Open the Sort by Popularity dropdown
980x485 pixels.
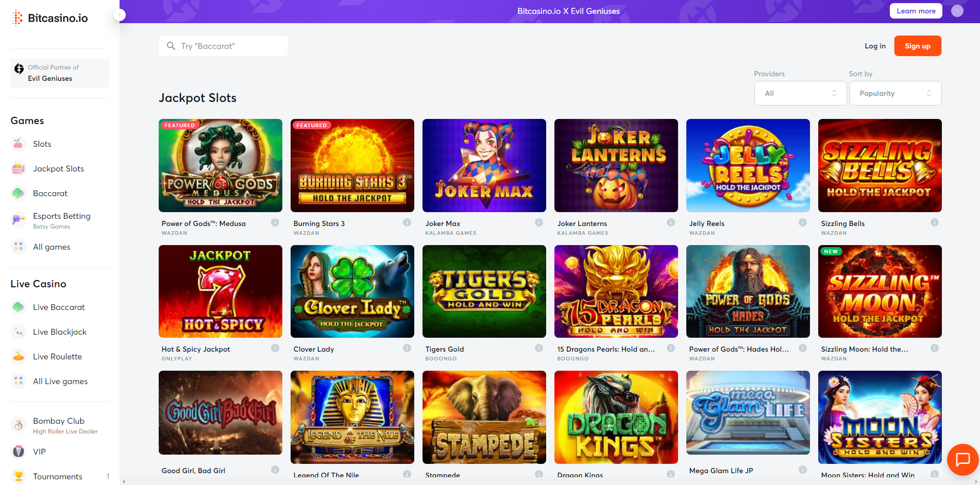pyautogui.click(x=895, y=93)
